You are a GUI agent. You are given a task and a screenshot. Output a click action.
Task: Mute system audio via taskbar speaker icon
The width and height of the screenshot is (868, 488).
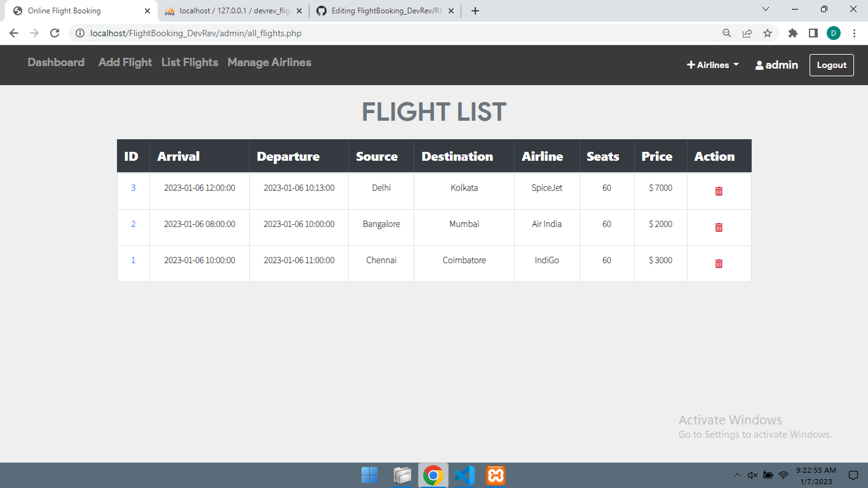(752, 475)
